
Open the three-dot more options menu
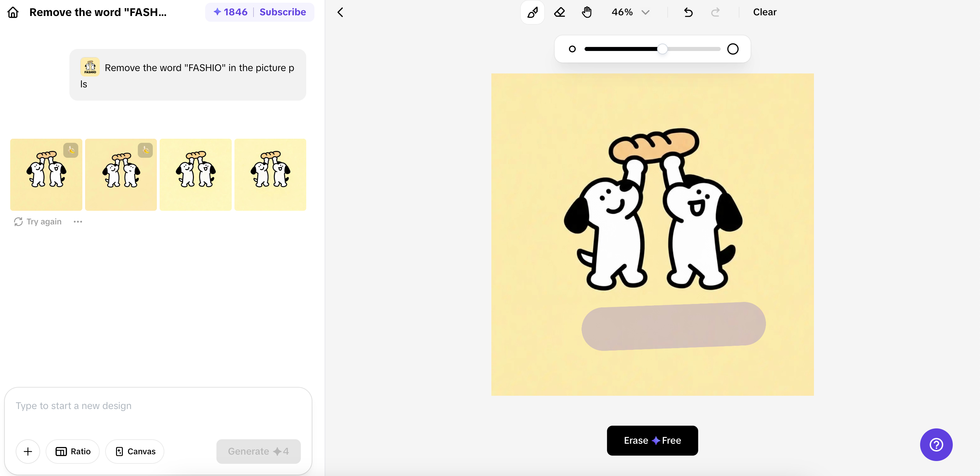[x=78, y=222]
